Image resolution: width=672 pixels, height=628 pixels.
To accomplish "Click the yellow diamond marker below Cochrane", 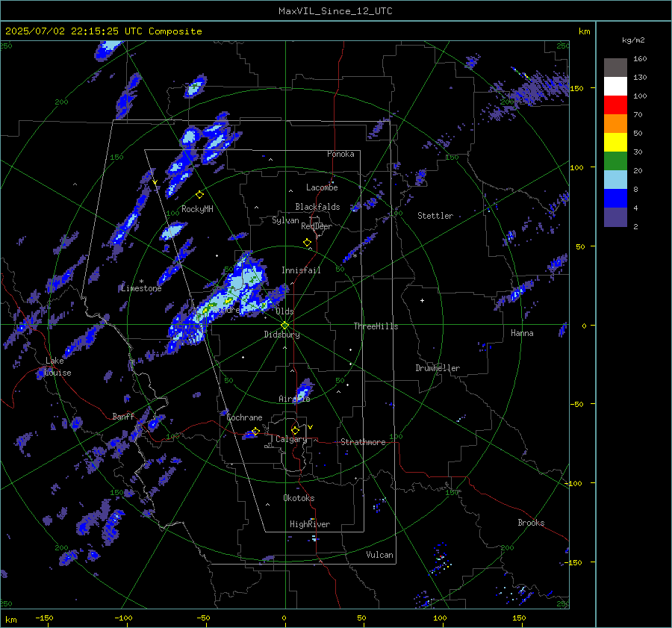I will [255, 431].
